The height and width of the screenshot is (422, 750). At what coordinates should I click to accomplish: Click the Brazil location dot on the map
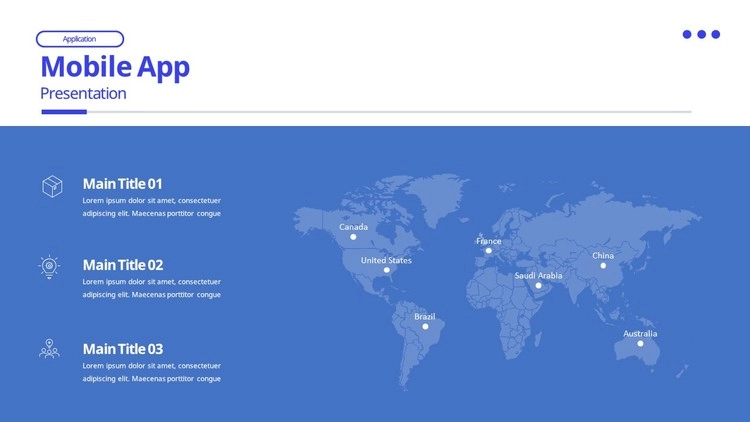(425, 326)
